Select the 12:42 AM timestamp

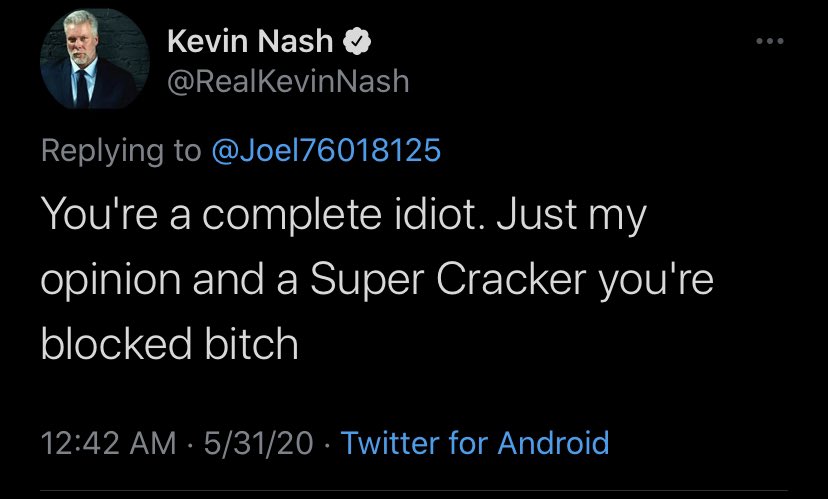click(x=108, y=442)
